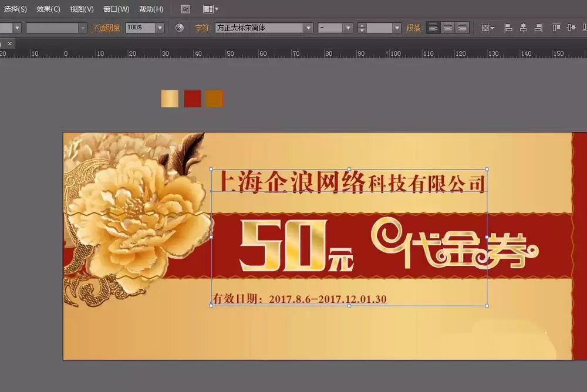This screenshot has width=587, height=392.
Task: Select the brown-orange color swatch square
Action: (214, 99)
